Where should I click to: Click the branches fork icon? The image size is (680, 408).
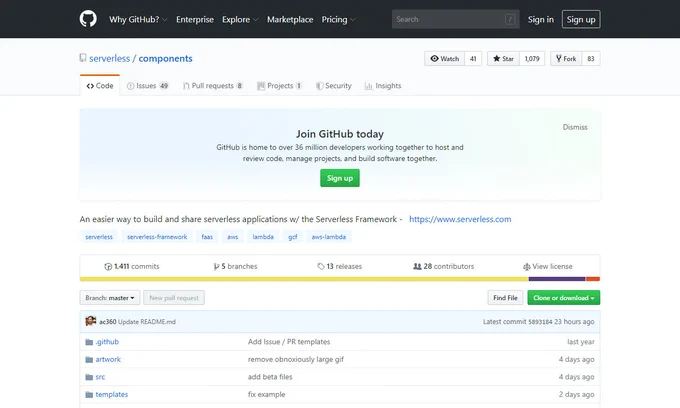pyautogui.click(x=216, y=267)
